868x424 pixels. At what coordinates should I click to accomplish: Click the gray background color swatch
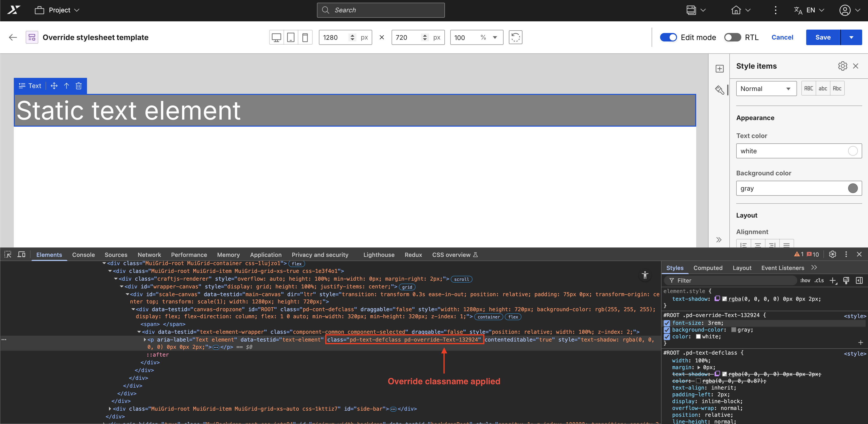852,188
